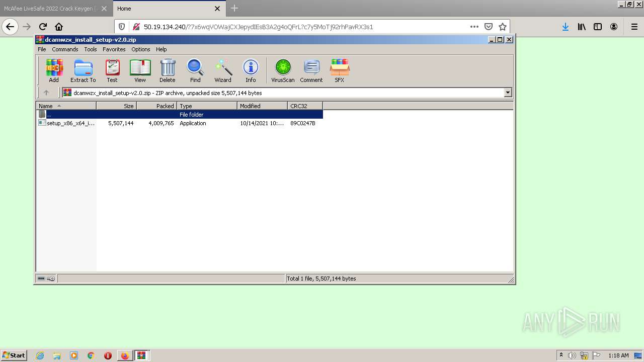Click the Add toolbar icon in WinRAR
644x362 pixels.
point(54,70)
